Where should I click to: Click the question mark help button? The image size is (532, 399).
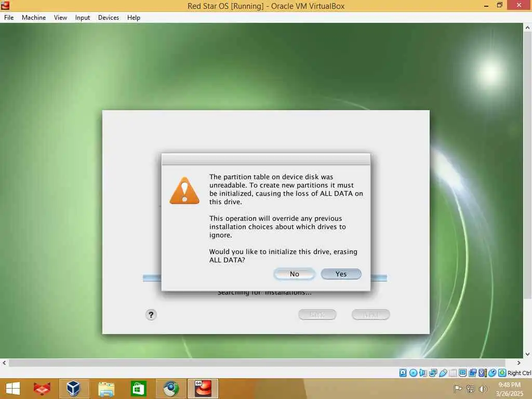151,315
